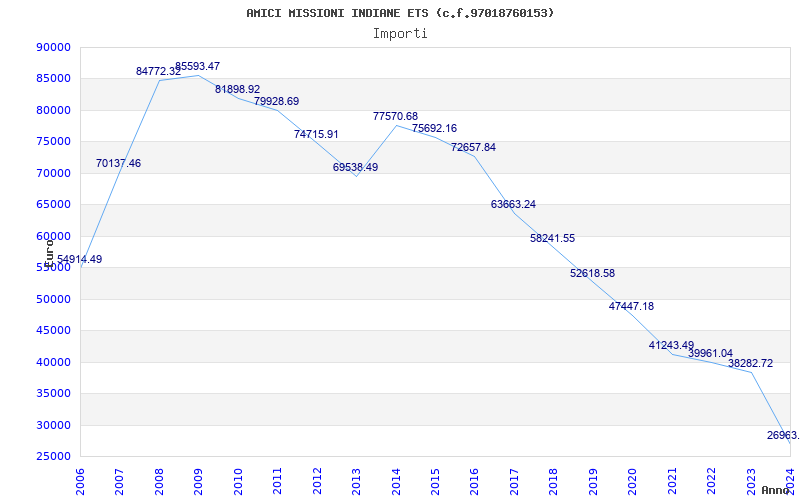Select the 85593.47 peak data label
This screenshot has width=800, height=500.
pos(197,66)
